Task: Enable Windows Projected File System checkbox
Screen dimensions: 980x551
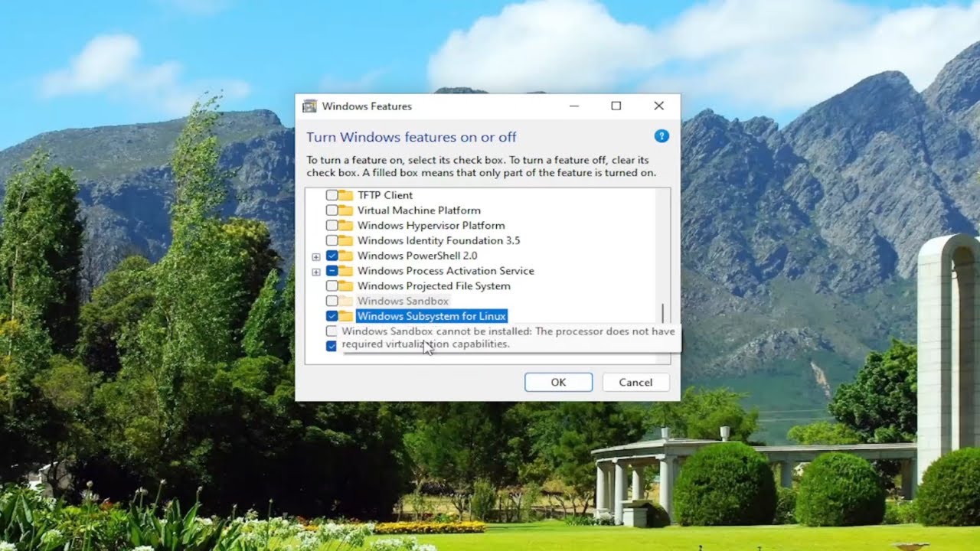Action: click(x=332, y=286)
